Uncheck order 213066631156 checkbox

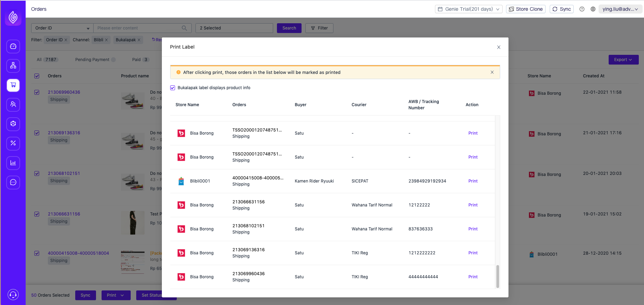[37, 214]
